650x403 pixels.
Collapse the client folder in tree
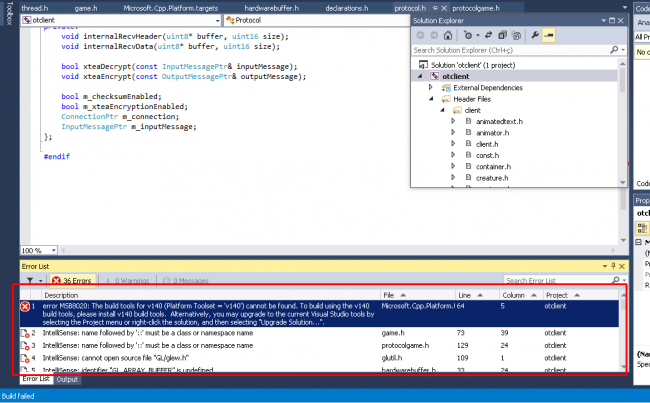pyautogui.click(x=442, y=110)
